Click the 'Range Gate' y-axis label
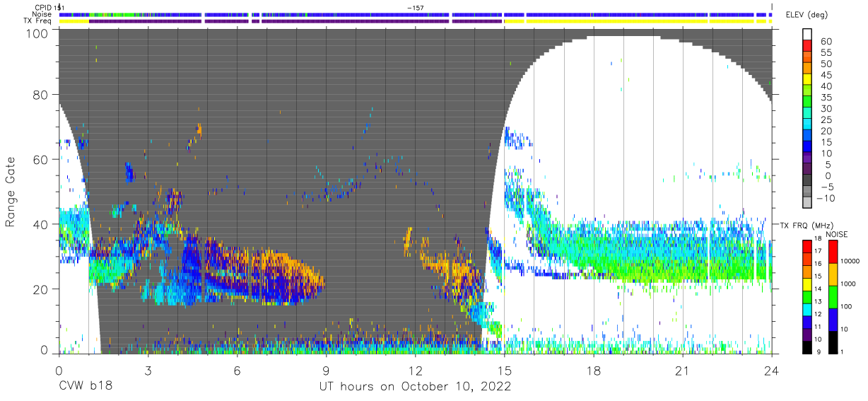 tap(11, 192)
